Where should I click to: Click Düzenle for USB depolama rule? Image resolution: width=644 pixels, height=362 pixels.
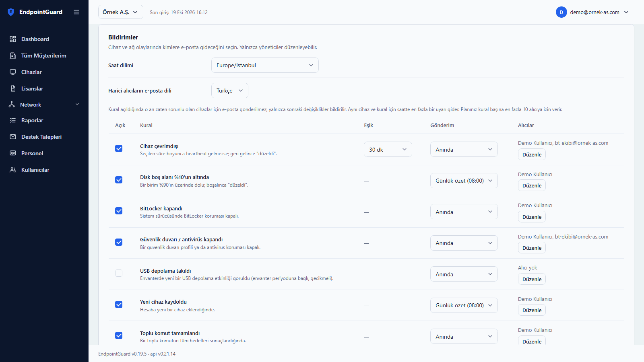(532, 279)
